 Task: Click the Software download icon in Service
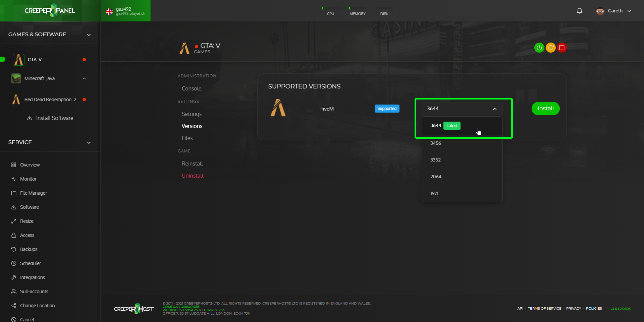click(x=14, y=207)
